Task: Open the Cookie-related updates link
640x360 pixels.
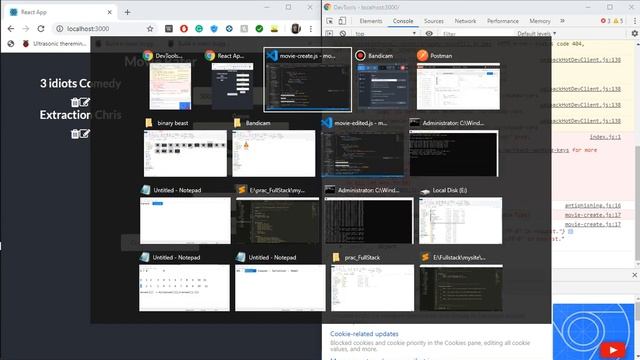Action: tap(364, 333)
